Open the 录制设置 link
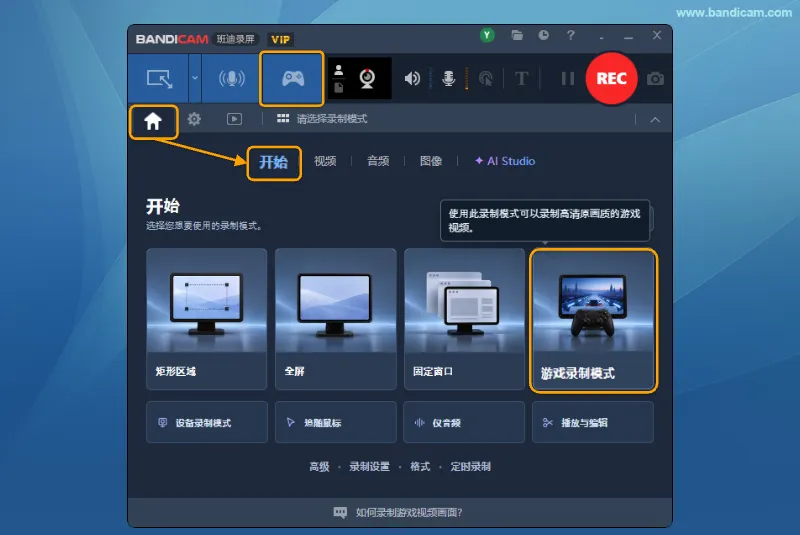Screen dimensions: 800x535 click(369, 467)
